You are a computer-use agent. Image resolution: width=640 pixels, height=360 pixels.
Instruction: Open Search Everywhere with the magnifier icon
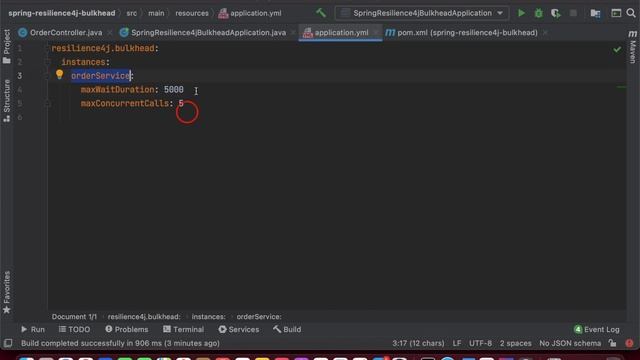tap(631, 13)
